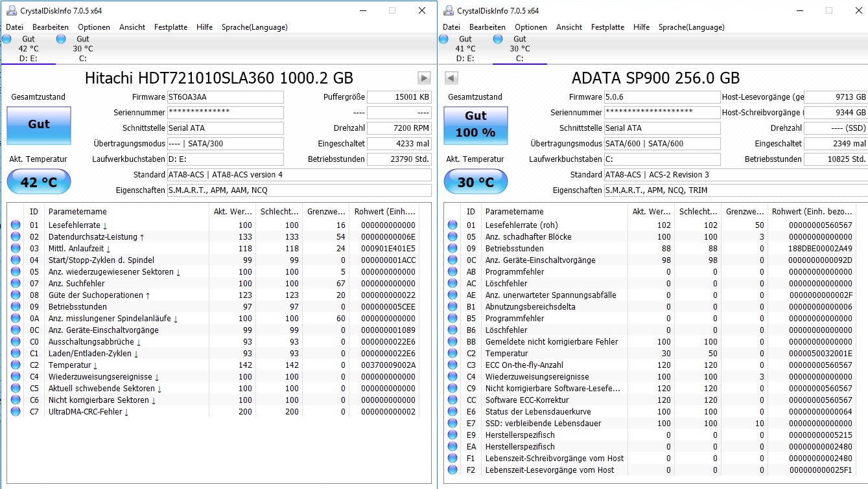Image resolution: width=868 pixels, height=489 pixels.
Task: Click Übertragungsmodus field SATA/600 | SATA/600
Action: tap(663, 144)
